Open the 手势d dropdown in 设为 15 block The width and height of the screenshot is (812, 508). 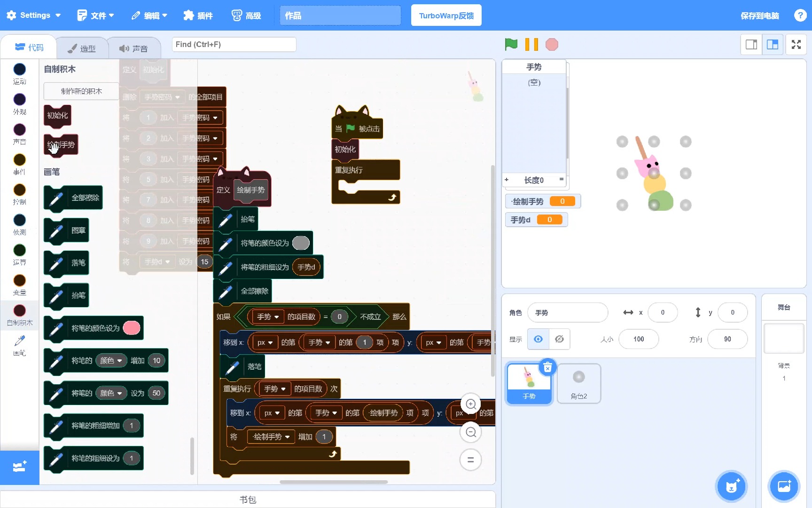(x=157, y=262)
